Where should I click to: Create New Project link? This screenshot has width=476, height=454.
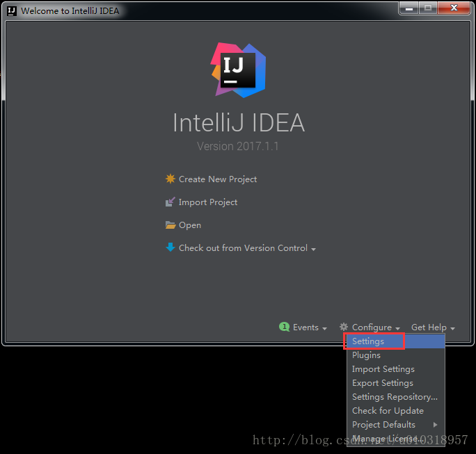coord(218,179)
